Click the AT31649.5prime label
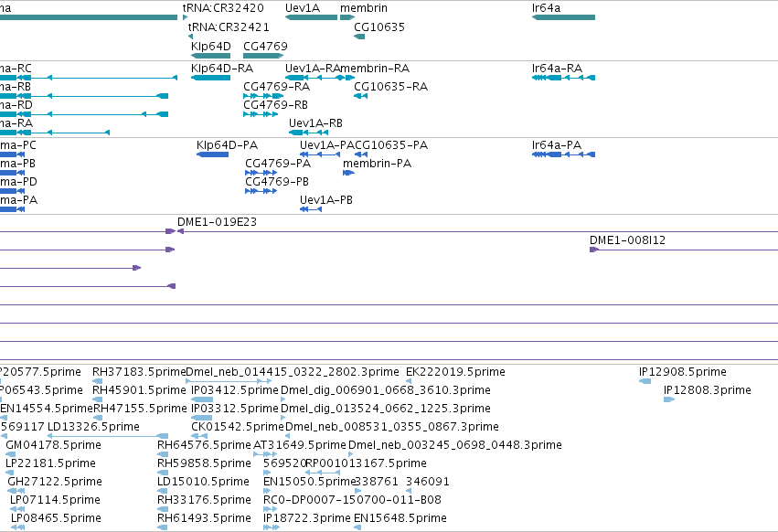 [300, 444]
